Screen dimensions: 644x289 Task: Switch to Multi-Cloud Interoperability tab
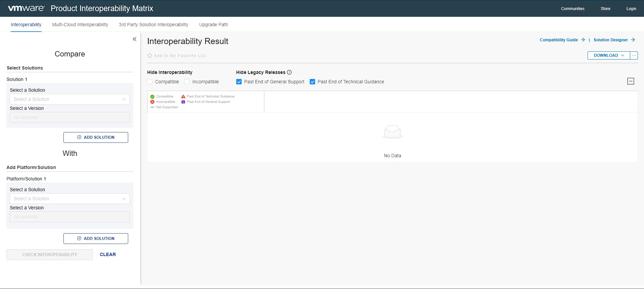(x=80, y=25)
